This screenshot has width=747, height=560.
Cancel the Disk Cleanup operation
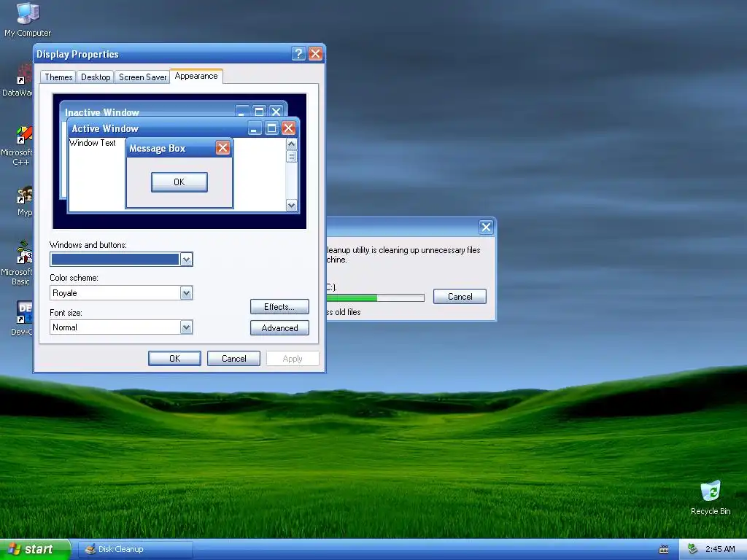[x=460, y=297]
